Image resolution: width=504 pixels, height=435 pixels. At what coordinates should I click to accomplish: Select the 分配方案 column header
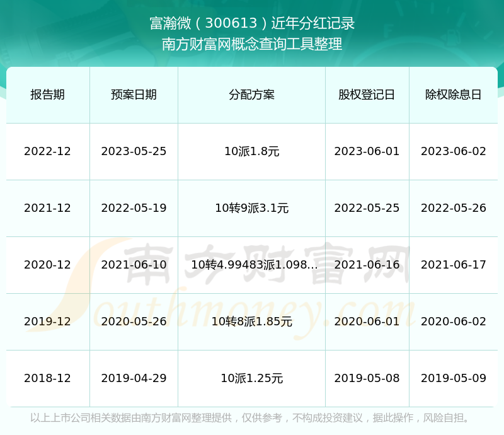tap(251, 95)
